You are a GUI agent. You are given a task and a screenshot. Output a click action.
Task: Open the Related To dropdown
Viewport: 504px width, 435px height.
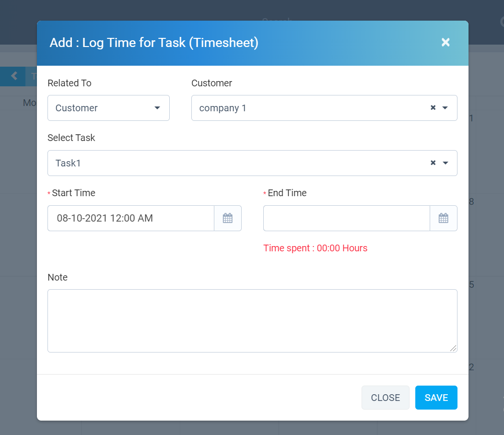[x=108, y=108]
